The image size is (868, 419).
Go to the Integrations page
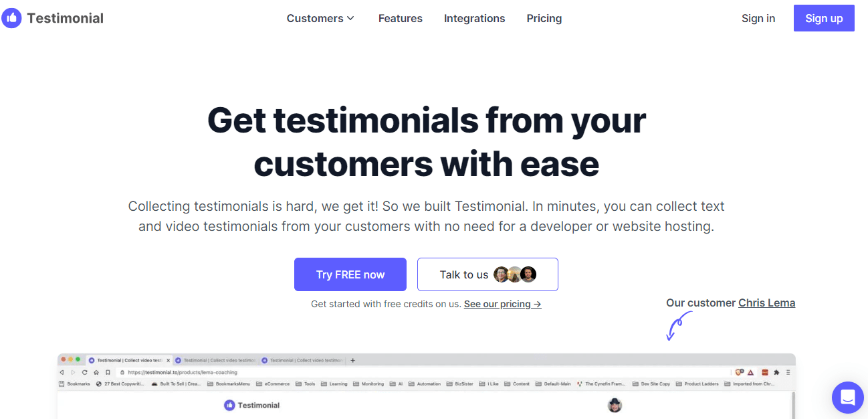point(474,18)
